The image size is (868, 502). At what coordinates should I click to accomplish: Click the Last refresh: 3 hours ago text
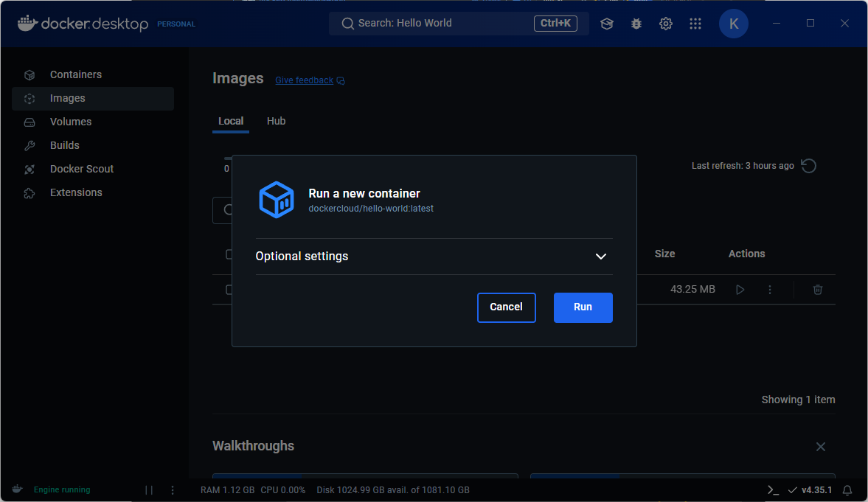pyautogui.click(x=743, y=166)
